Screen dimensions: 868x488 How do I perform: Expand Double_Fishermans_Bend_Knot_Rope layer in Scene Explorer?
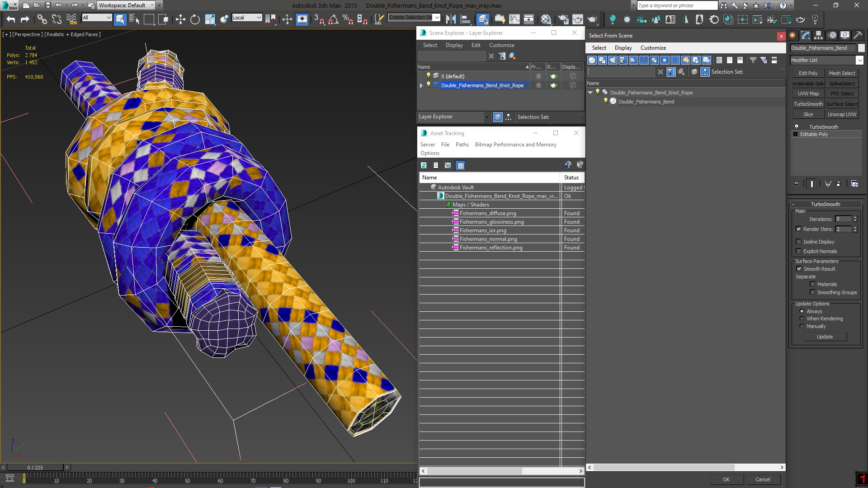click(x=421, y=85)
